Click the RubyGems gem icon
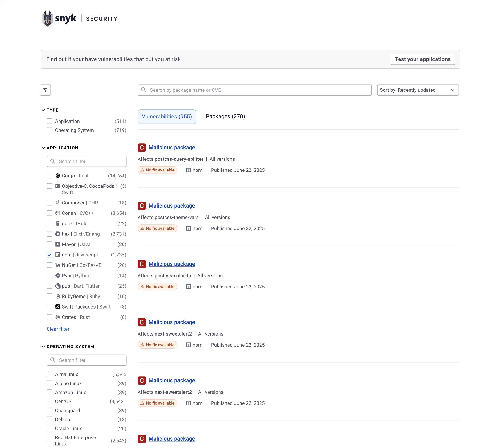 coord(58,296)
